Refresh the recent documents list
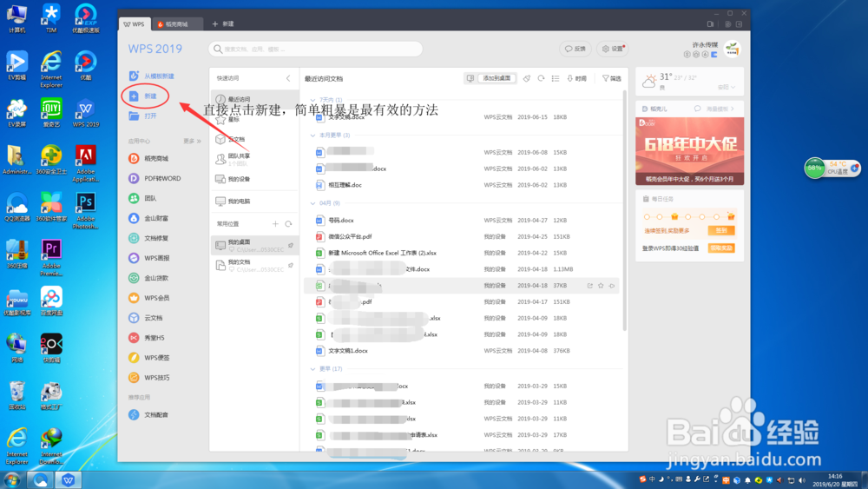Viewport: 868px width, 489px height. tap(541, 79)
